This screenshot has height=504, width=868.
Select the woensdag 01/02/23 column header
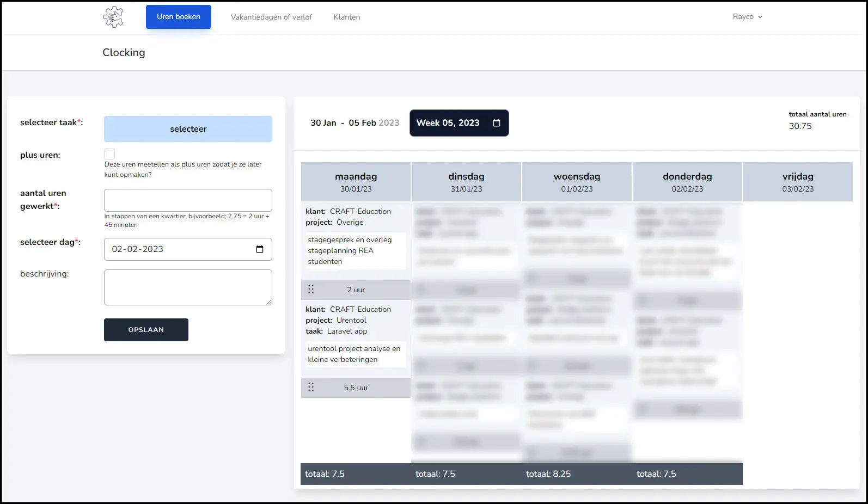point(577,182)
